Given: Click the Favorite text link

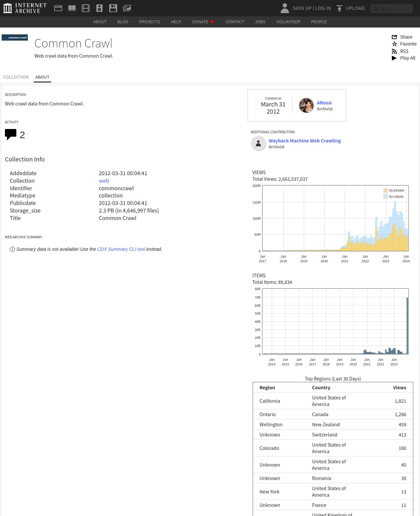Looking at the screenshot, I should [x=409, y=44].
